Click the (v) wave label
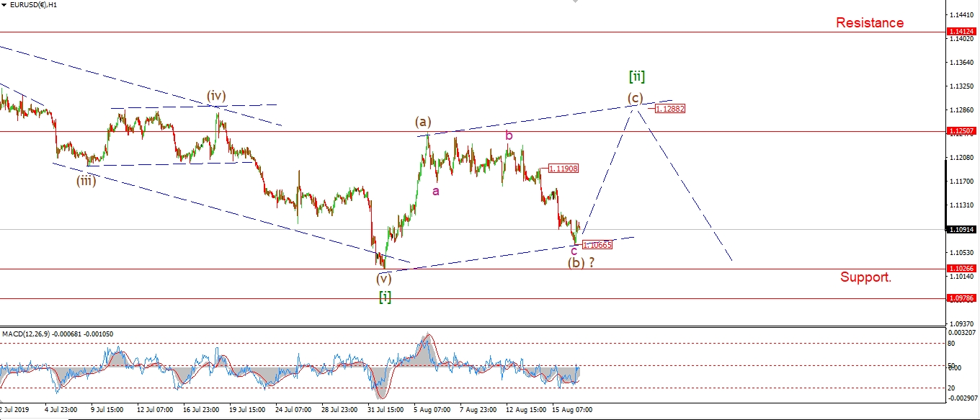 (383, 278)
